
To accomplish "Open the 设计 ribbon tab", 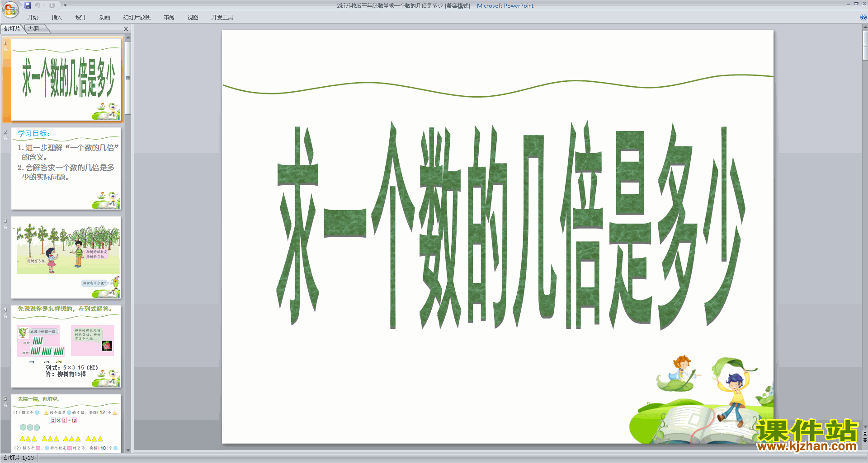I will click(81, 18).
